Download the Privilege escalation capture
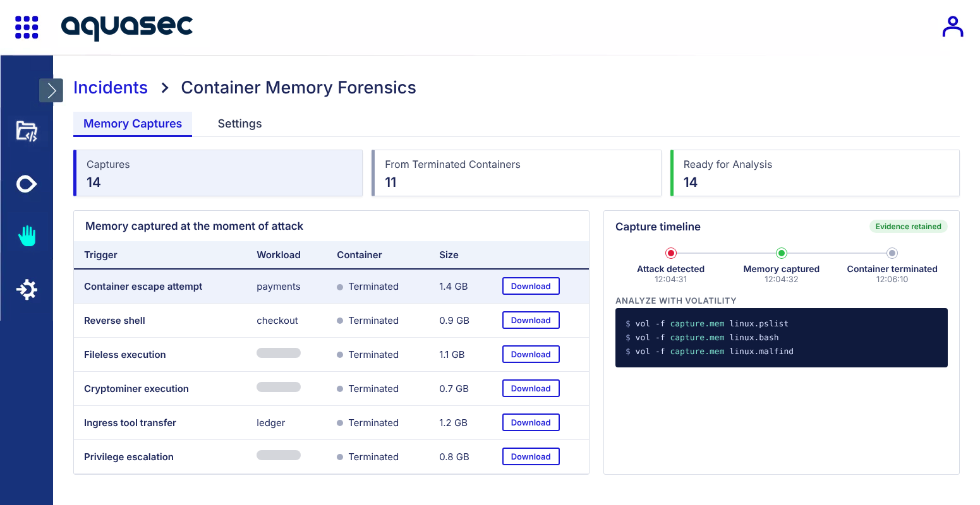 (x=531, y=456)
